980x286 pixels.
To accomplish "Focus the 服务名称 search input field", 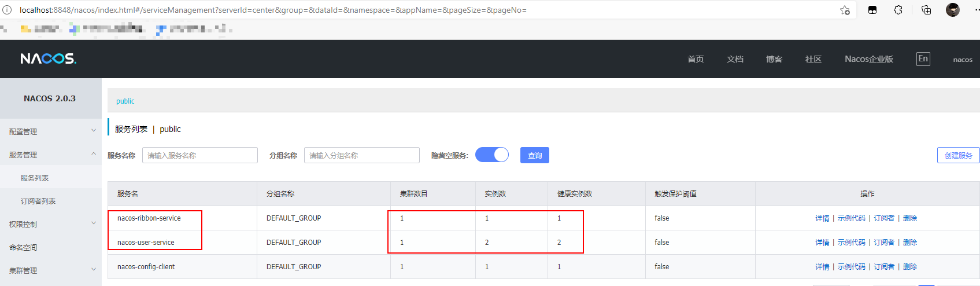I will (199, 155).
